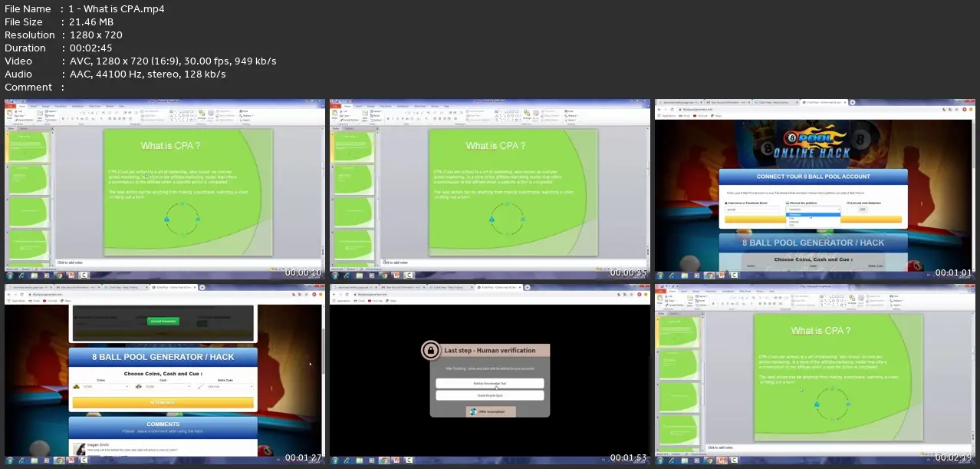
Task: Click username or Facebook email field, 00:01:01 frame
Action: (x=752, y=210)
